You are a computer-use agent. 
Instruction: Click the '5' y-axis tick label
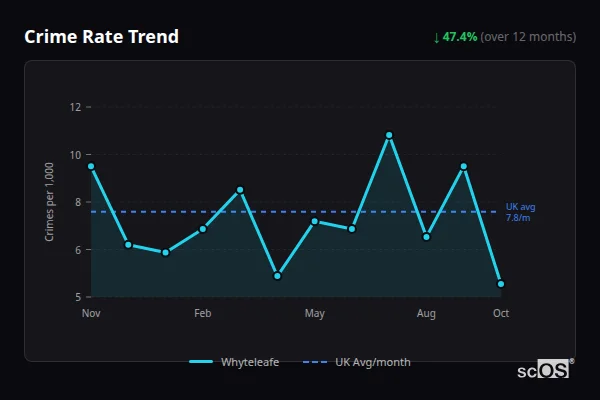point(78,297)
